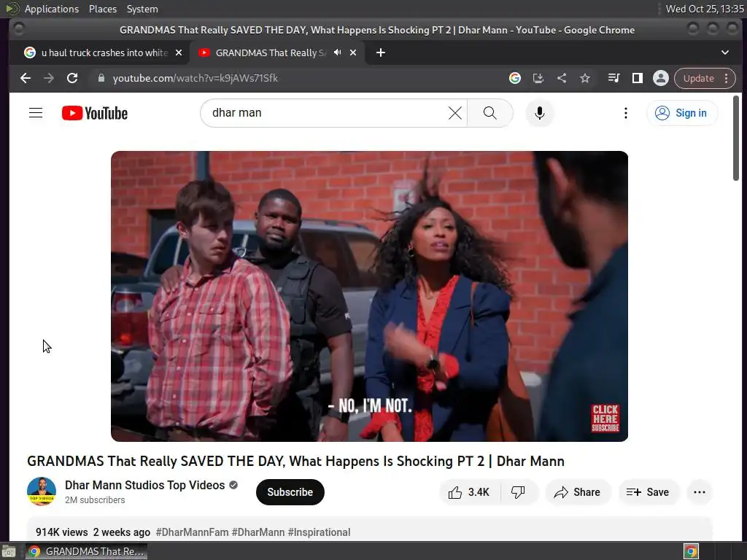747x560 pixels.
Task: Start voice search with microphone
Action: point(539,113)
